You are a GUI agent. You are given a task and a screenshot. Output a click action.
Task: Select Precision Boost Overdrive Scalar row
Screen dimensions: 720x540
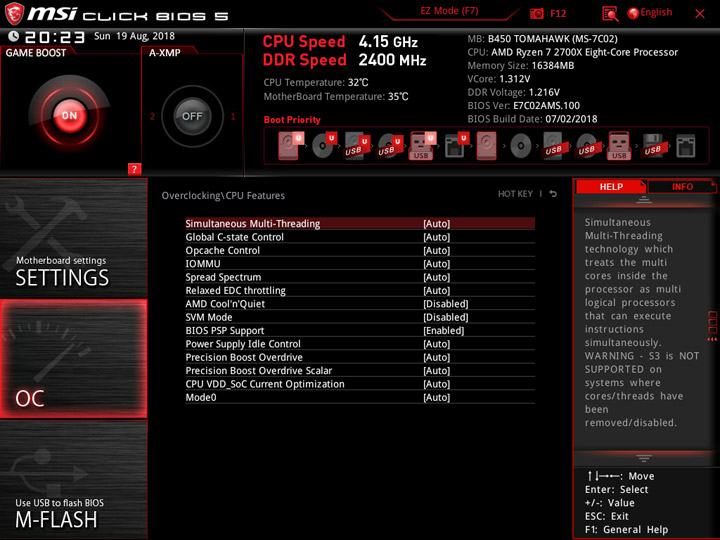(x=360, y=370)
